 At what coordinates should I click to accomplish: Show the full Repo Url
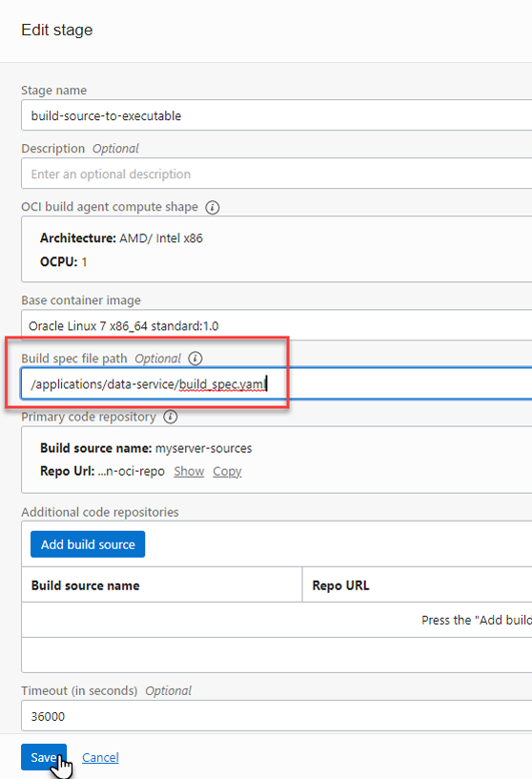(189, 471)
